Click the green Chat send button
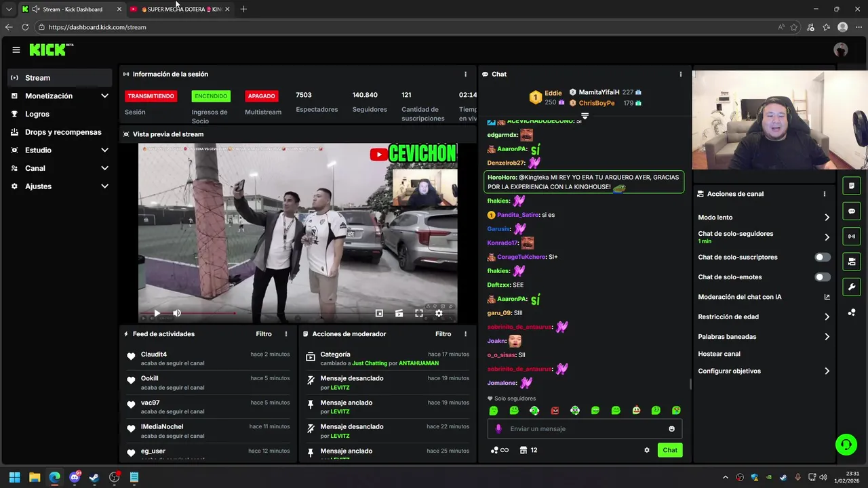868x488 pixels. click(670, 450)
